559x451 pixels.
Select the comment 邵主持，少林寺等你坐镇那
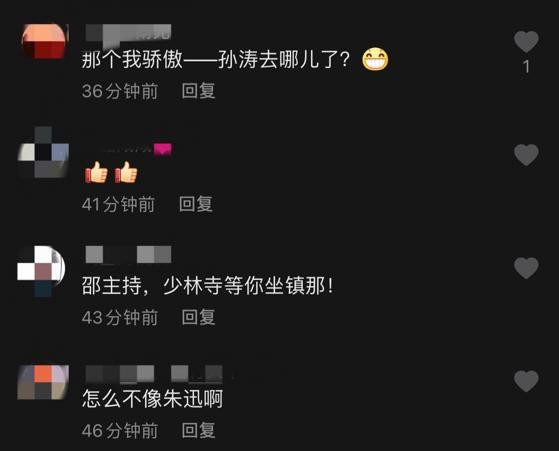tap(208, 286)
